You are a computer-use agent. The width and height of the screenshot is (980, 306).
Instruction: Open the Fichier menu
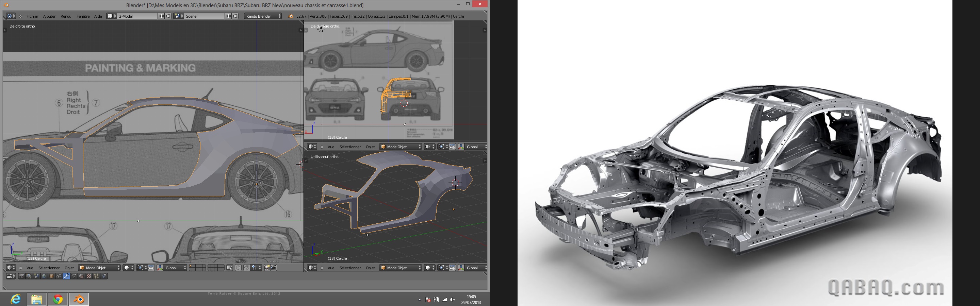32,16
